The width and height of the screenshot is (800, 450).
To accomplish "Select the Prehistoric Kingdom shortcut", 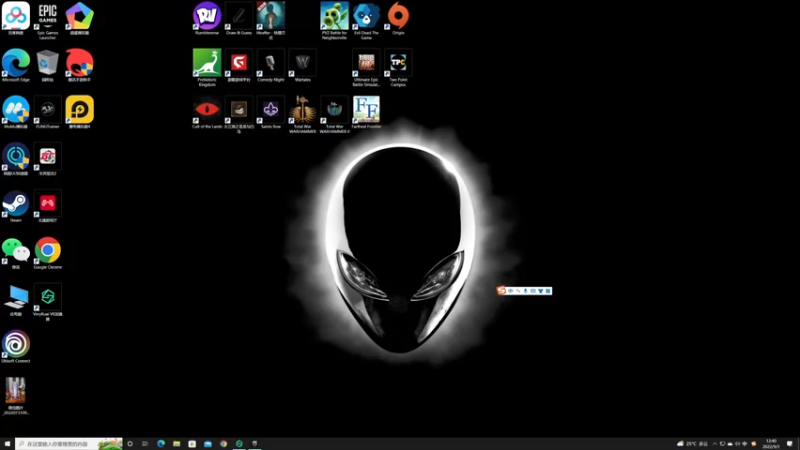I will pos(207,67).
